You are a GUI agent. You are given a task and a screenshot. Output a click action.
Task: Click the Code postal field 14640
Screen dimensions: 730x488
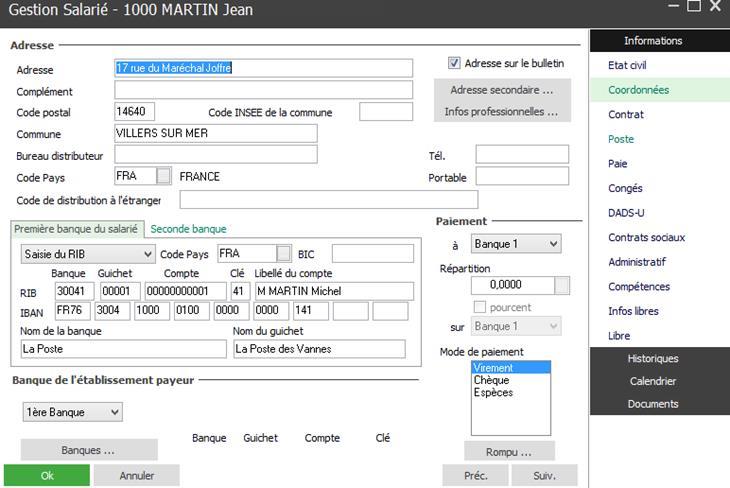click(x=135, y=111)
